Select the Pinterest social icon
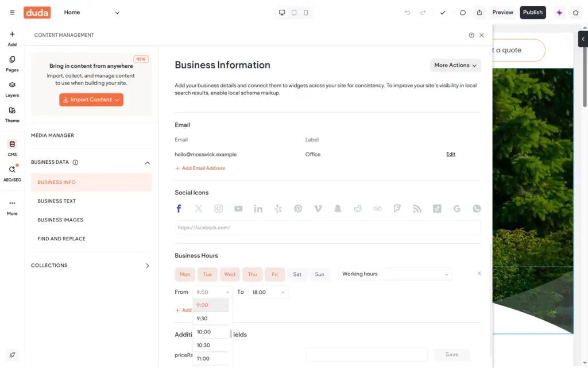The width and height of the screenshot is (588, 368). tap(298, 208)
